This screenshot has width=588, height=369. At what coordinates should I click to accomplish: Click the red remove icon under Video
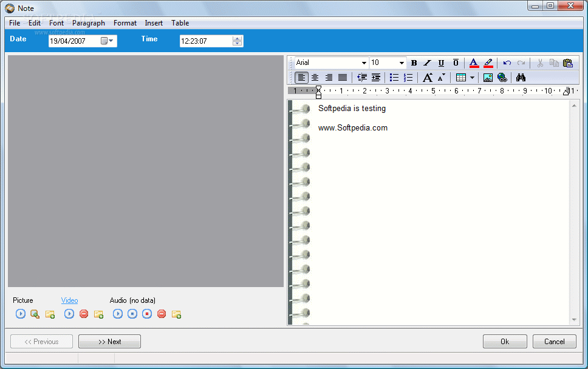point(84,314)
